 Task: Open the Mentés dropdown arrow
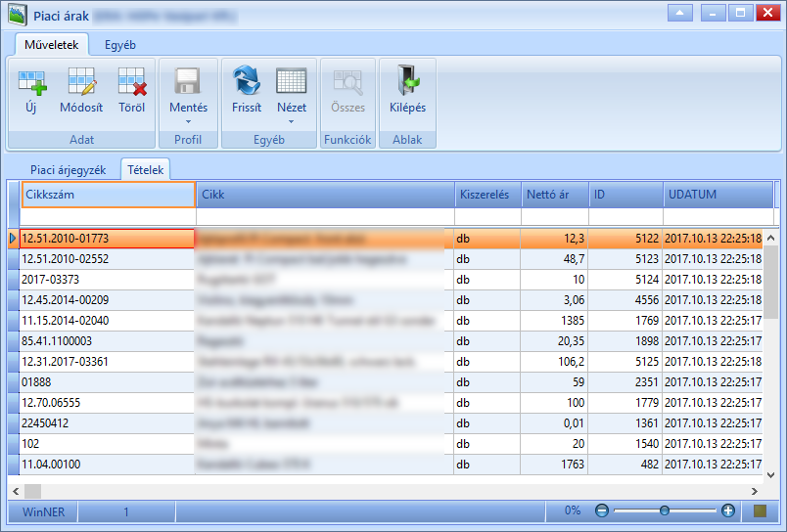[188, 122]
